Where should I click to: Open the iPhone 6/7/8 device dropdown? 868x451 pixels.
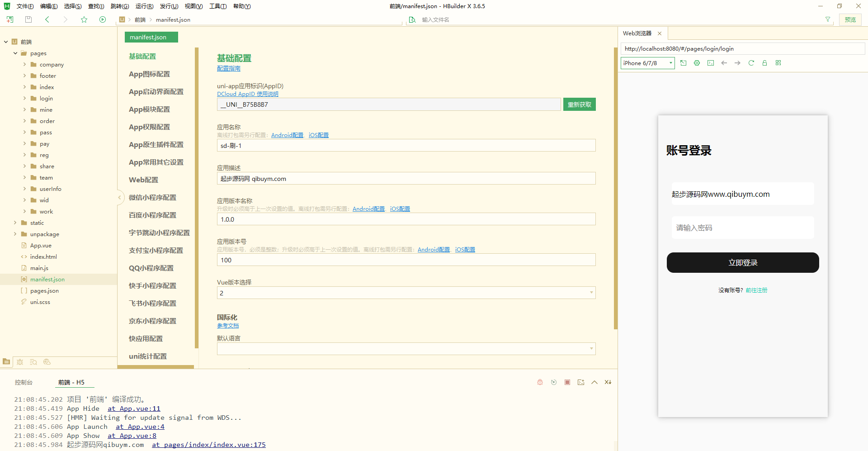tap(647, 63)
